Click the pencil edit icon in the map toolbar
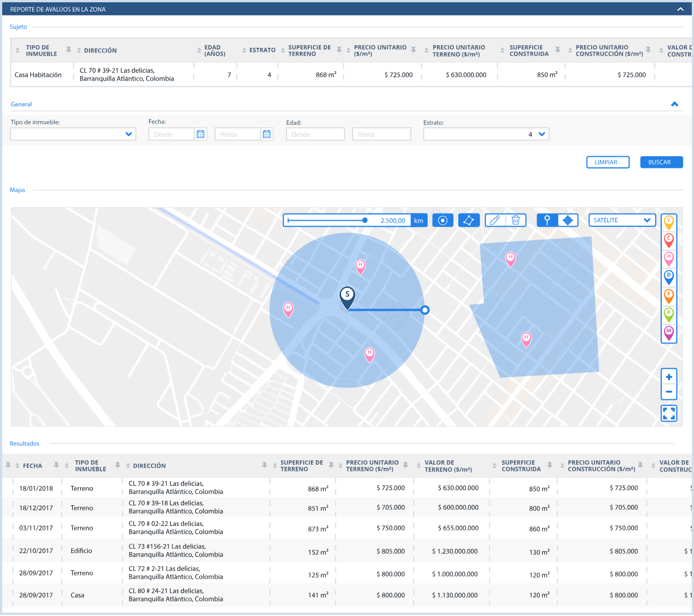694x616 pixels. [495, 220]
